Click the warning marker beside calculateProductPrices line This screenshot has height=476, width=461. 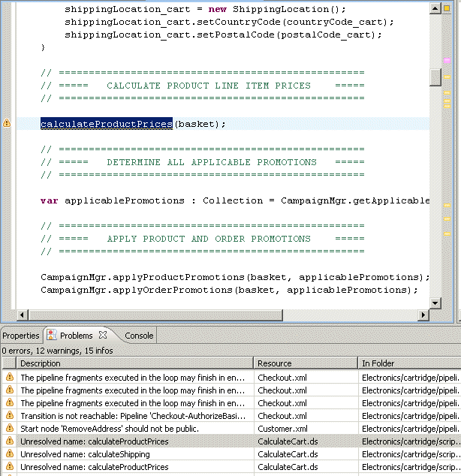tap(7, 123)
